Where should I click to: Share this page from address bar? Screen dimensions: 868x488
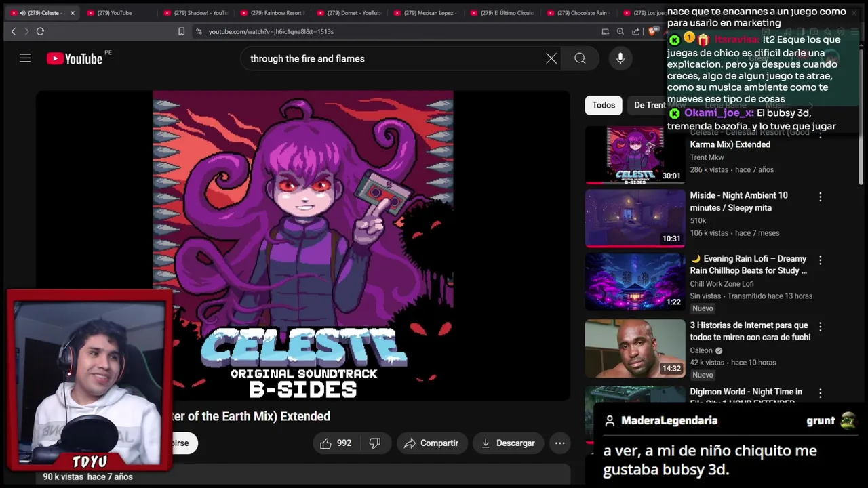pos(635,31)
